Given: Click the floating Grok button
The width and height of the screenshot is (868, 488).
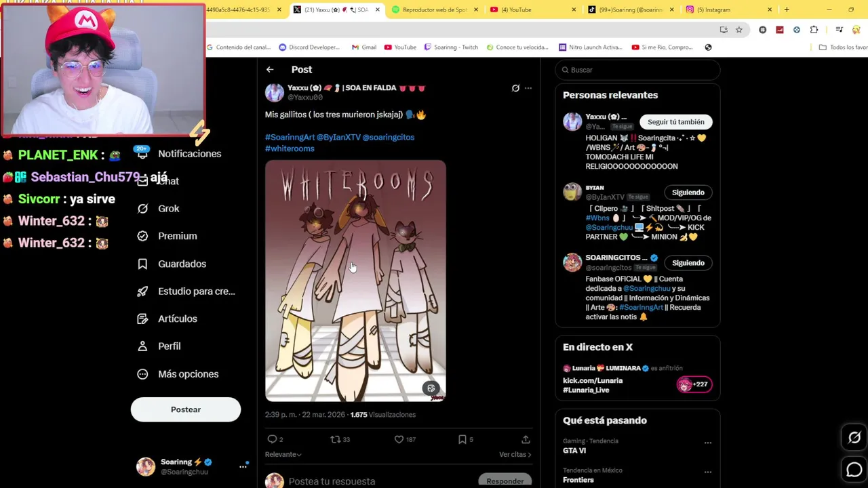Looking at the screenshot, I should pos(854,438).
